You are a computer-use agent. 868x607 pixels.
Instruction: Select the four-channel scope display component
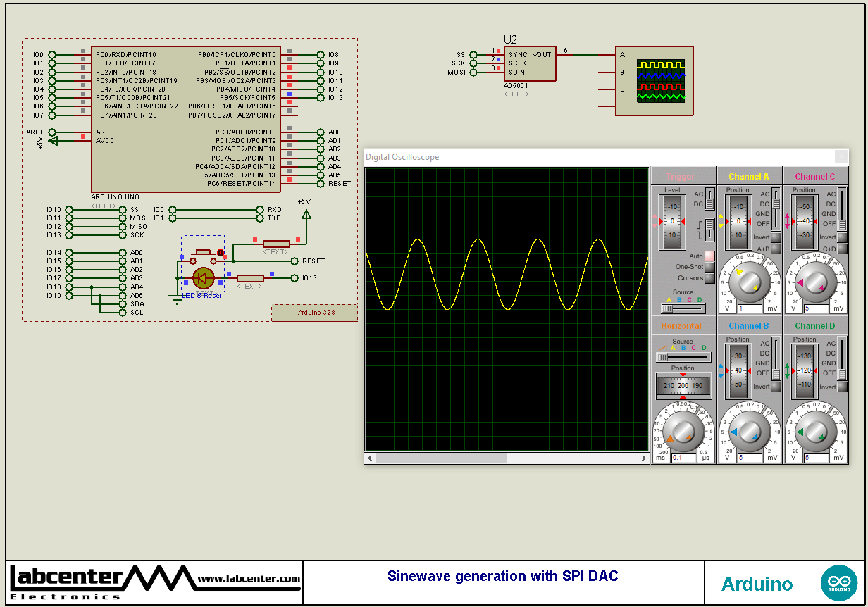655,81
